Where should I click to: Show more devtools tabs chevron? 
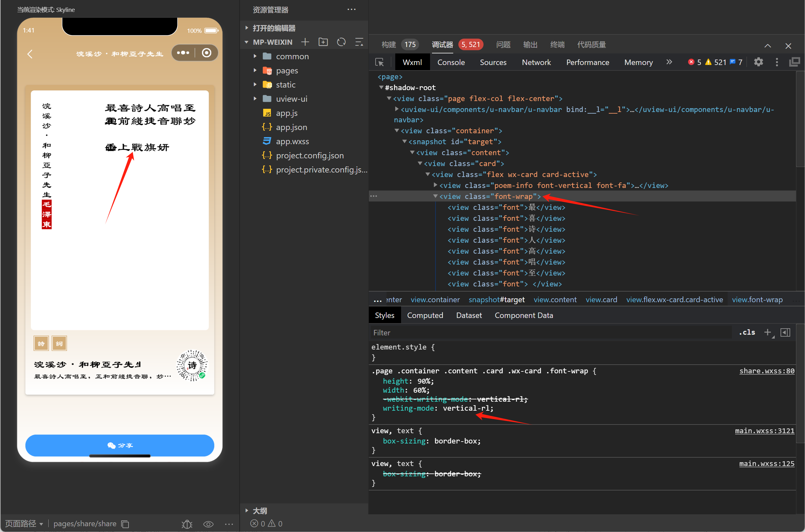669,62
